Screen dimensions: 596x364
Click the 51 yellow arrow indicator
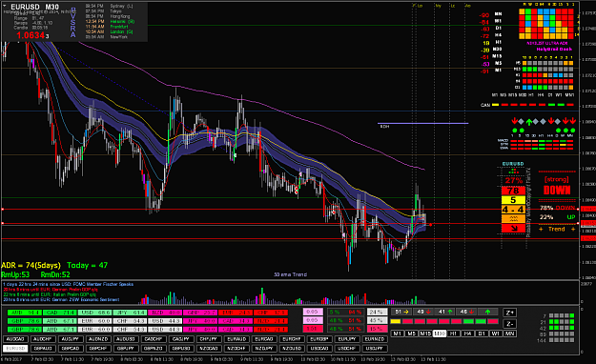click(x=401, y=312)
